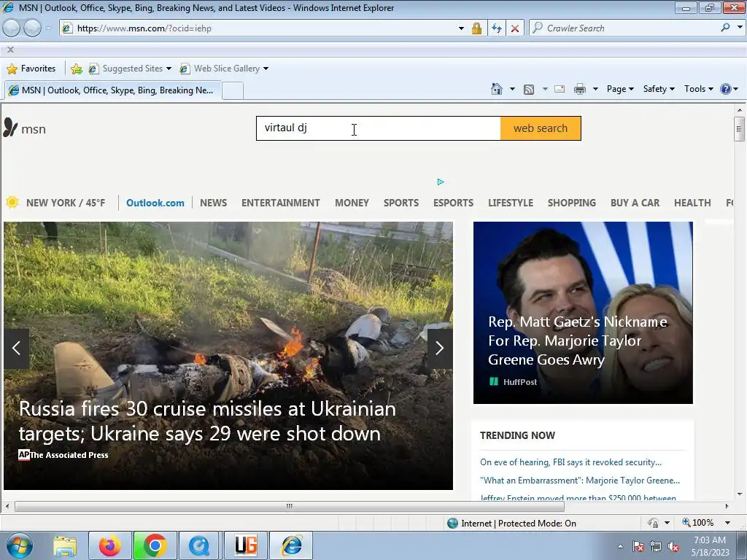747x560 pixels.
Task: Click the RSS Feeds icon
Action: point(528,90)
